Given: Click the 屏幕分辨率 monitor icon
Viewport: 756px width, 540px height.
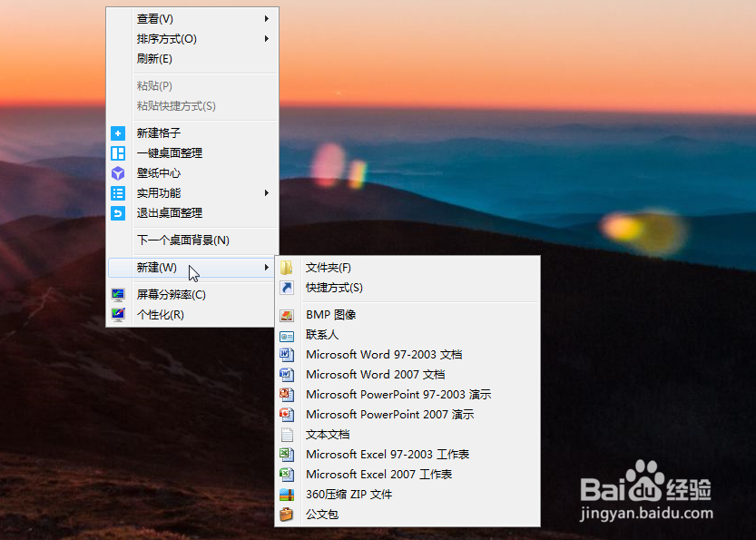Looking at the screenshot, I should pos(118,295).
